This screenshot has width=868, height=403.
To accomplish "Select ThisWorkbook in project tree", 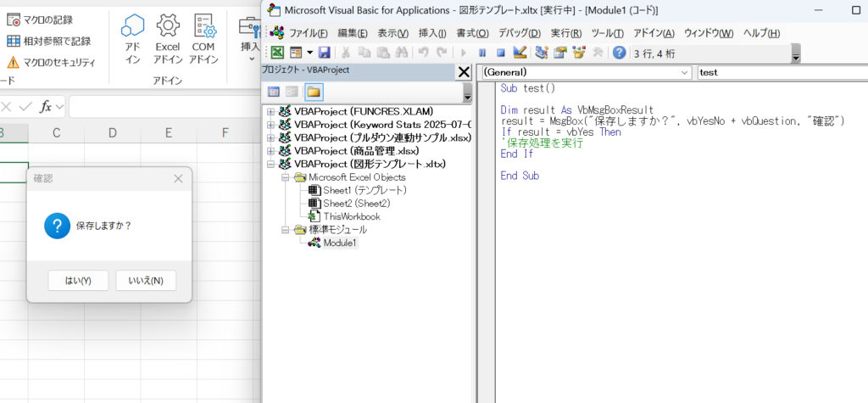I will pyautogui.click(x=352, y=216).
